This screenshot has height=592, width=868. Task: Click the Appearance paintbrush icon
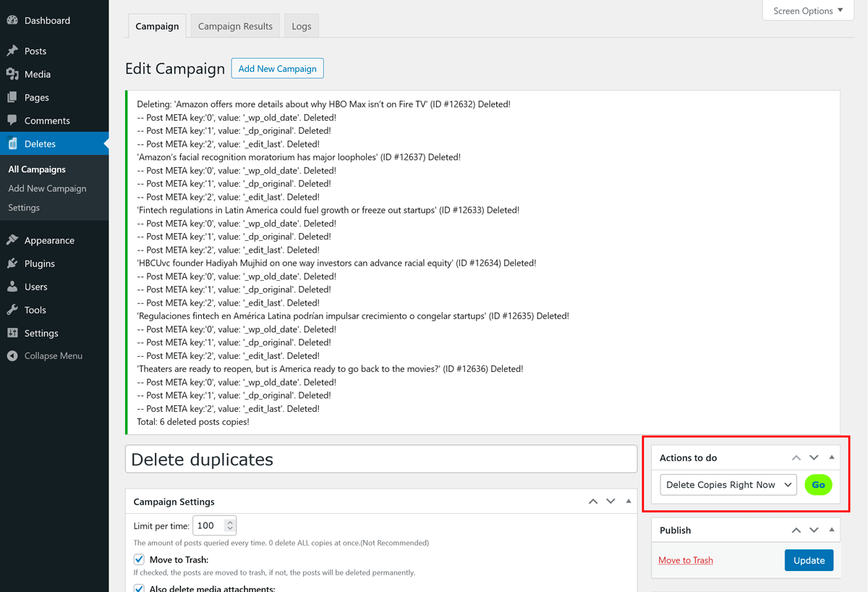click(x=12, y=240)
